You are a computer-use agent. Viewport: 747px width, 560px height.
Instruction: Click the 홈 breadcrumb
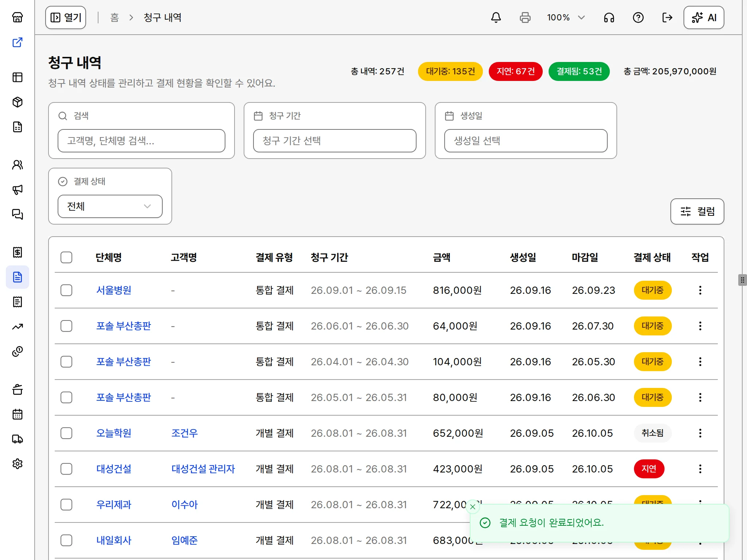tap(115, 17)
